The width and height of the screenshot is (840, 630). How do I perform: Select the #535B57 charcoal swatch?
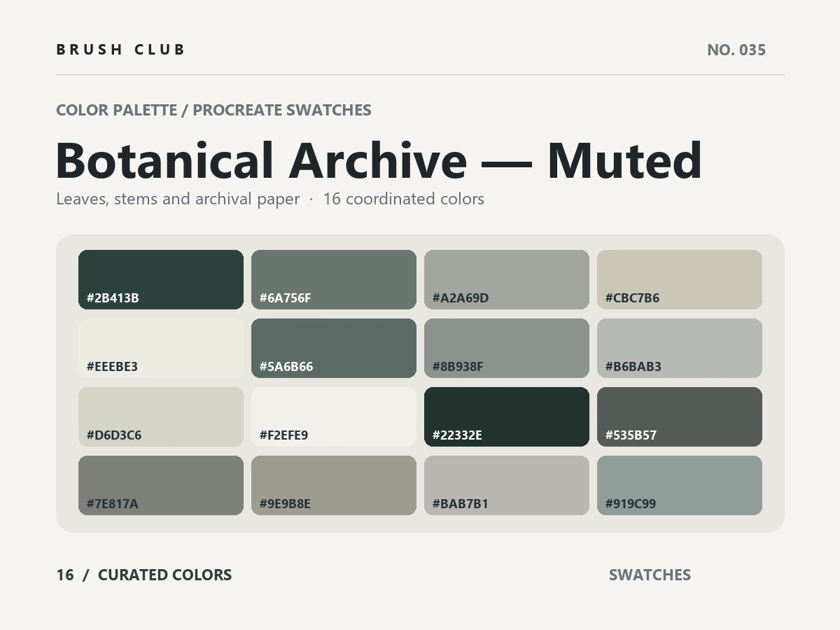(x=680, y=416)
